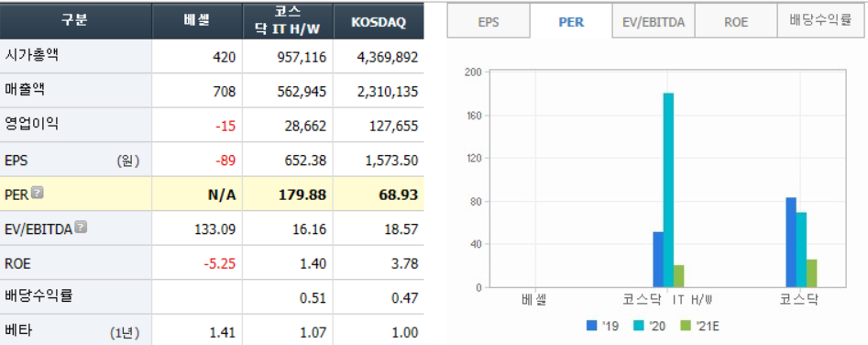Show the ROE chart tab
The image size is (868, 345).
coord(736,22)
